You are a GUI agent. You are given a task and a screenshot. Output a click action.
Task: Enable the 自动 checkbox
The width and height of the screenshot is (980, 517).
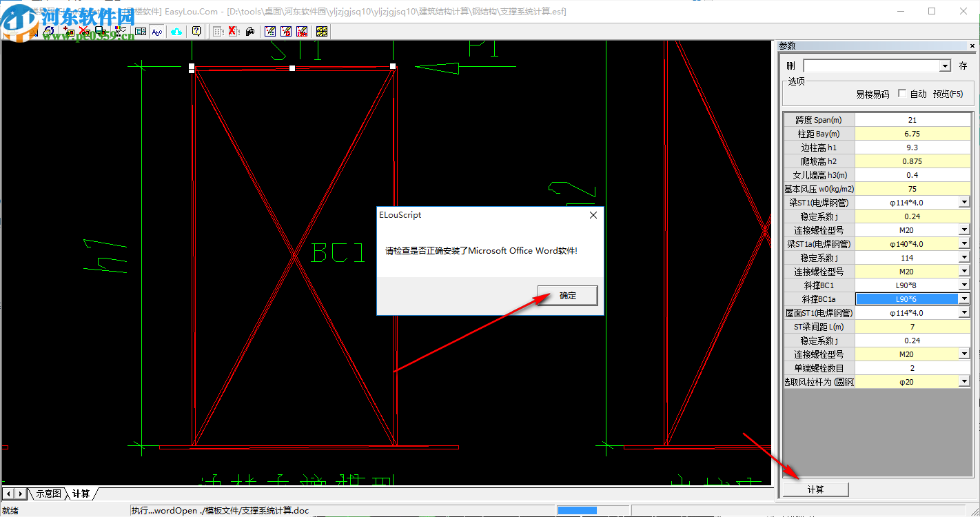coord(902,94)
